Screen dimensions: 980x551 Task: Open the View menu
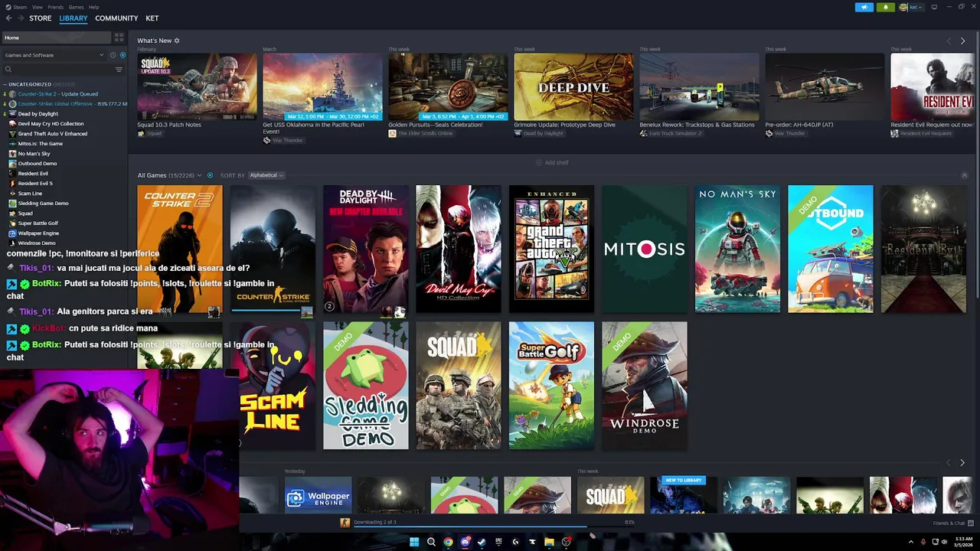(x=37, y=7)
